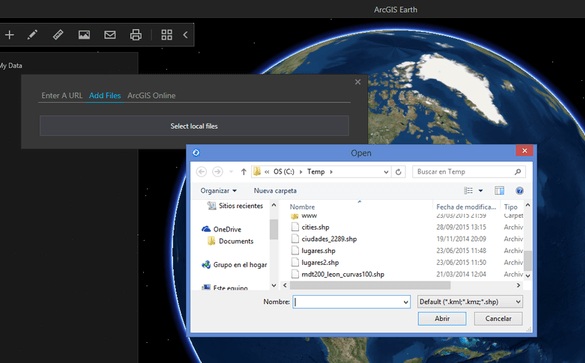The height and width of the screenshot is (363, 585).
Task: Click the My Data panel label
Action: (x=11, y=66)
